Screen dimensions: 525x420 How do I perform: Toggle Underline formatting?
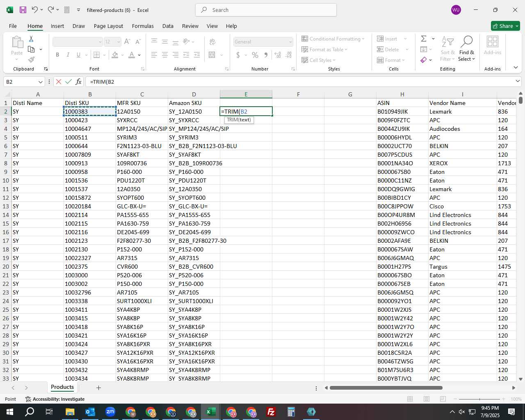coord(78,55)
